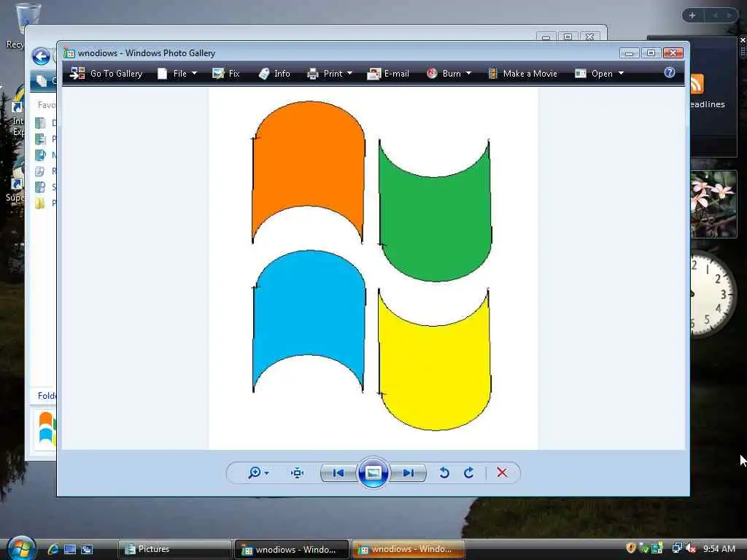Click the flower slideshow gadget
747x560 pixels.
[x=713, y=204]
